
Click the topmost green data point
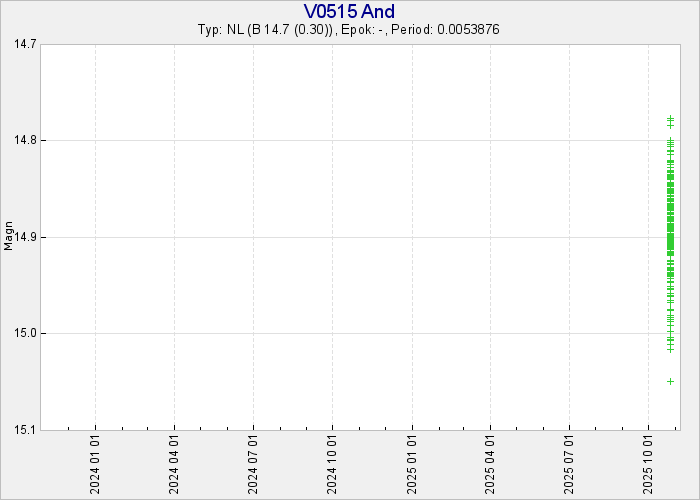pos(670,119)
